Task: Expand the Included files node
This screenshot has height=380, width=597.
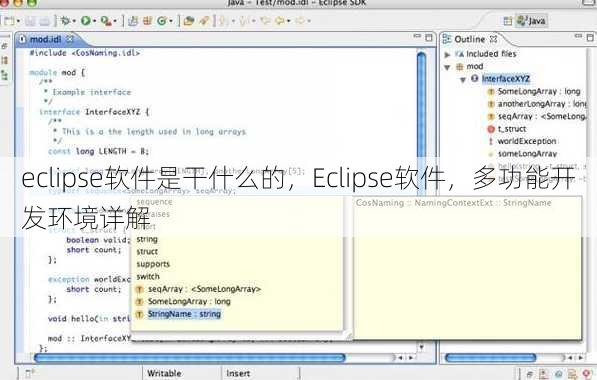Action: [x=447, y=55]
